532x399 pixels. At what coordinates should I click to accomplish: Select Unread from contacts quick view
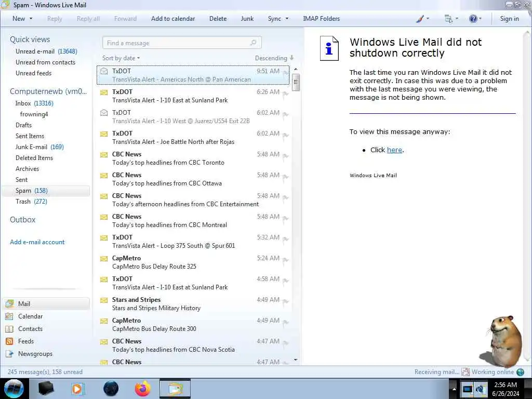click(45, 62)
